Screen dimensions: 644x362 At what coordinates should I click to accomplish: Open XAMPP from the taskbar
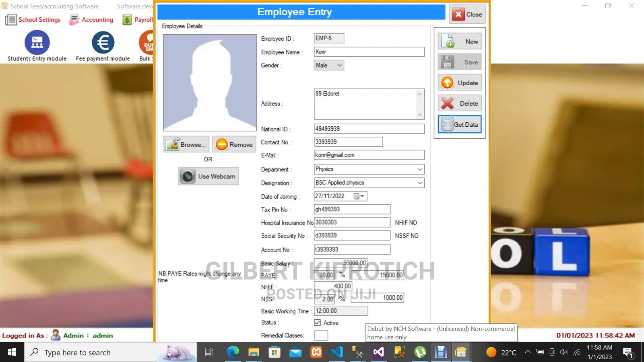(316, 352)
